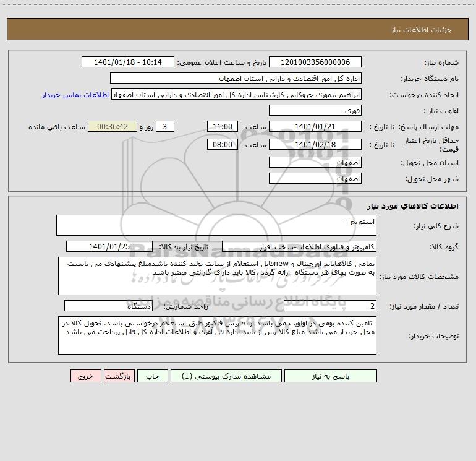Image resolution: width=476 pixels, height=461 pixels.
Task: Click the label مشخصات کالای مورد نیاز
Action: [419, 277]
